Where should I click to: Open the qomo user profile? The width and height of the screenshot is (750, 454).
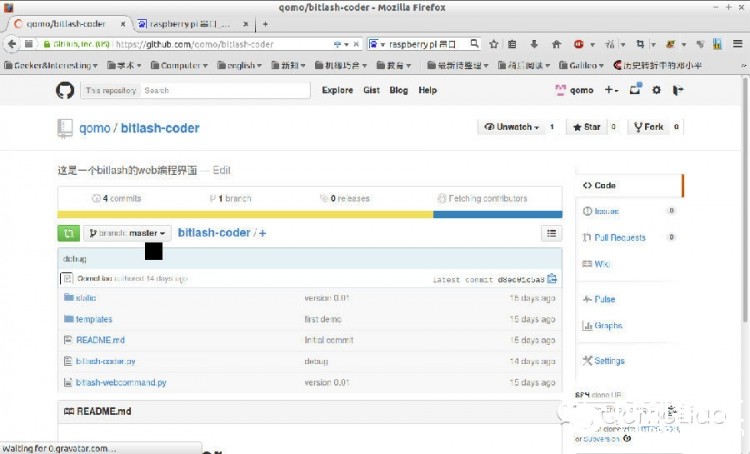574,90
